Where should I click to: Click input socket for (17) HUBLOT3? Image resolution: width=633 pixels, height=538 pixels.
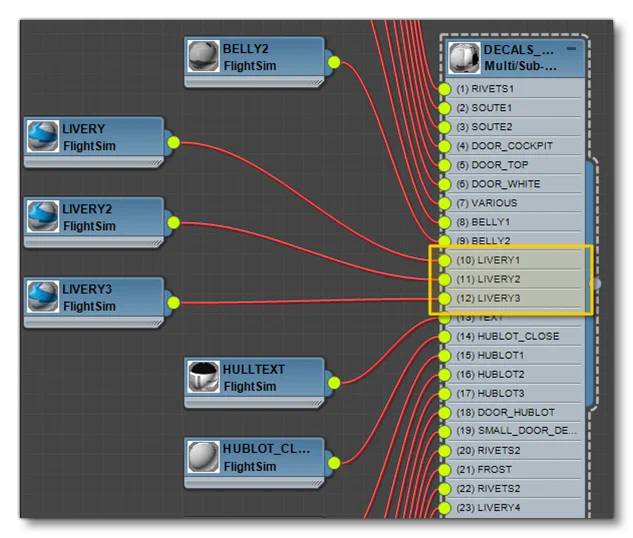(x=444, y=394)
